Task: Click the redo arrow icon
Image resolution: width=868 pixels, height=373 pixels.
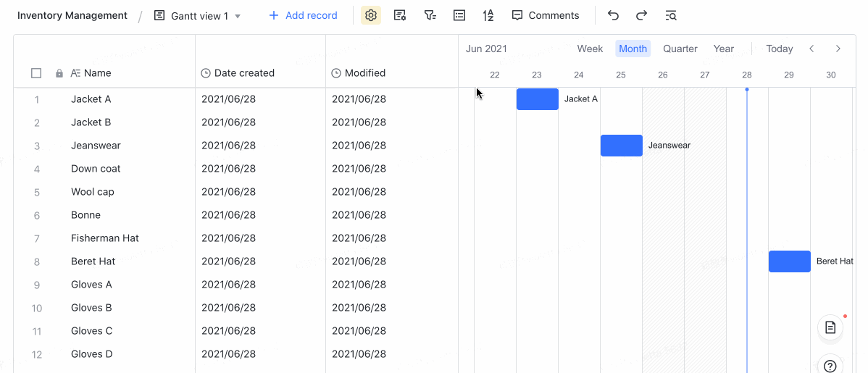Action: coord(641,15)
